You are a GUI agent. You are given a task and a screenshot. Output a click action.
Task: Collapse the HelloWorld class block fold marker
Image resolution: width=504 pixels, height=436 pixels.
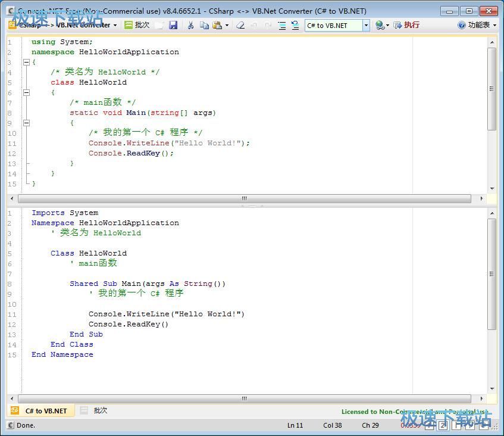[26, 92]
